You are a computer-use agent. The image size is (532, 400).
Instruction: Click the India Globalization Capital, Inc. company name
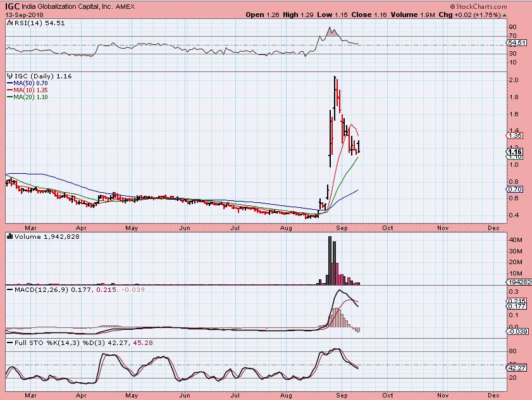coord(68,6)
